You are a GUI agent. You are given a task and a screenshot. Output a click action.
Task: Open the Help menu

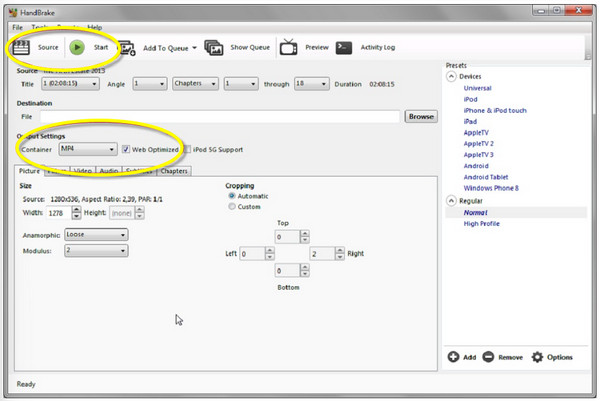point(95,27)
